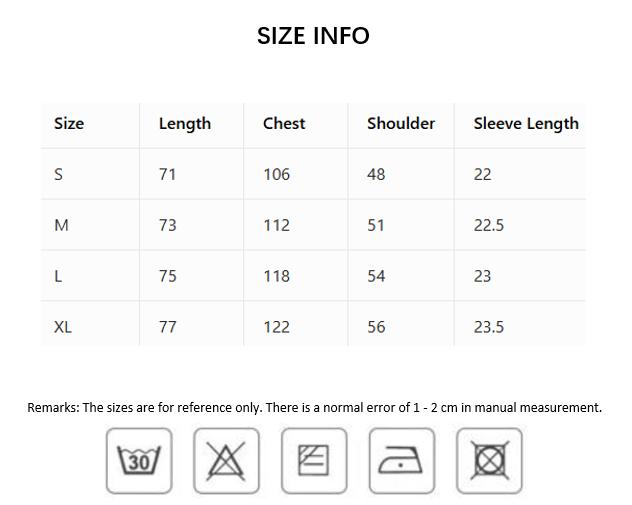Select the L size row label
Image resolution: width=632 pixels, height=505 pixels.
pos(58,276)
